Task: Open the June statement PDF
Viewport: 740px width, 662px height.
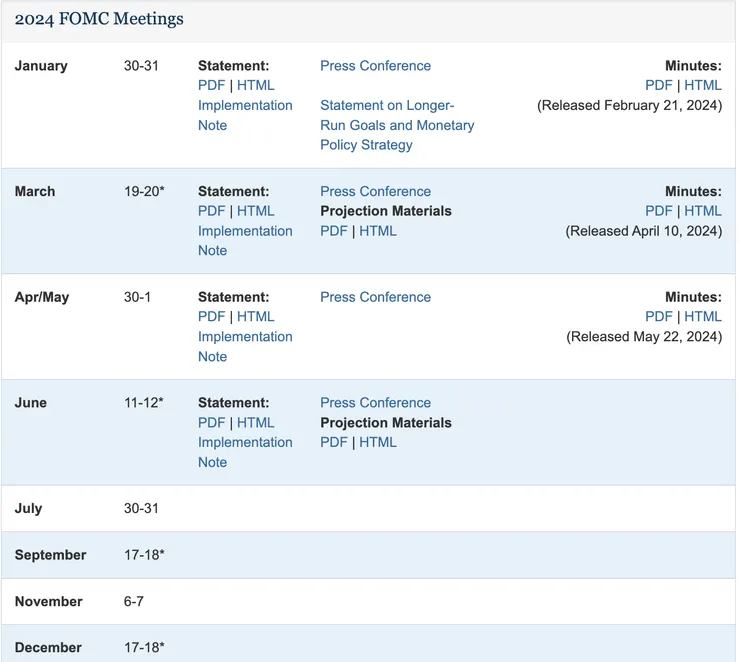Action: tap(211, 423)
